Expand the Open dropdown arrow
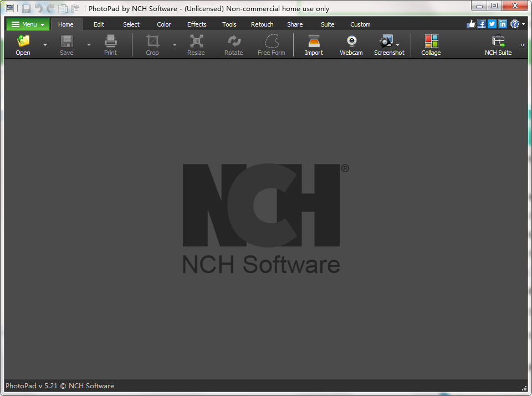The height and width of the screenshot is (396, 532). click(x=45, y=45)
